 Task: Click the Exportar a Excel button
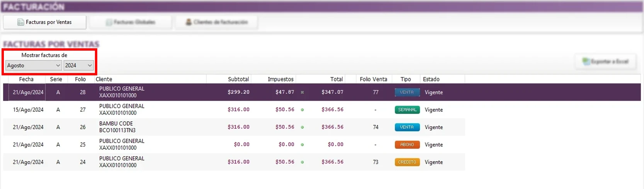coord(605,61)
